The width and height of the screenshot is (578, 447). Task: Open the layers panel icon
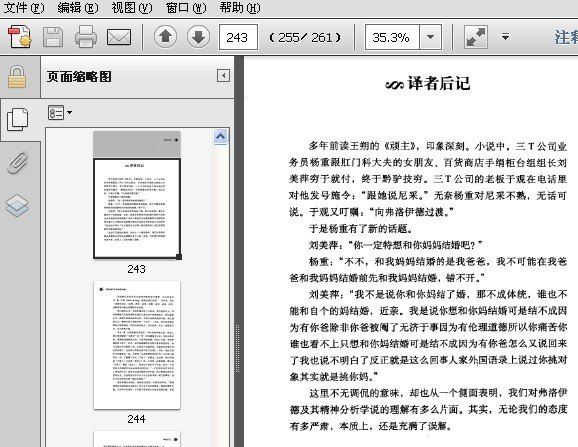tap(17, 206)
